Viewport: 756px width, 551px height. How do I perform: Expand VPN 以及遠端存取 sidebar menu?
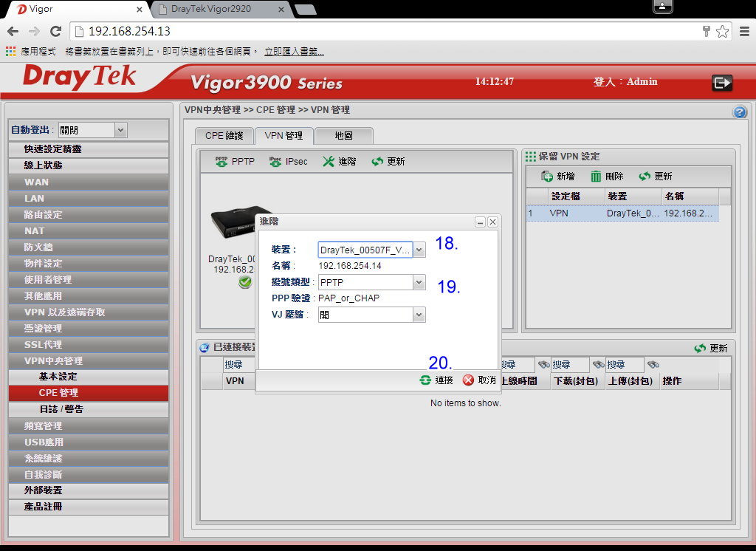click(89, 312)
